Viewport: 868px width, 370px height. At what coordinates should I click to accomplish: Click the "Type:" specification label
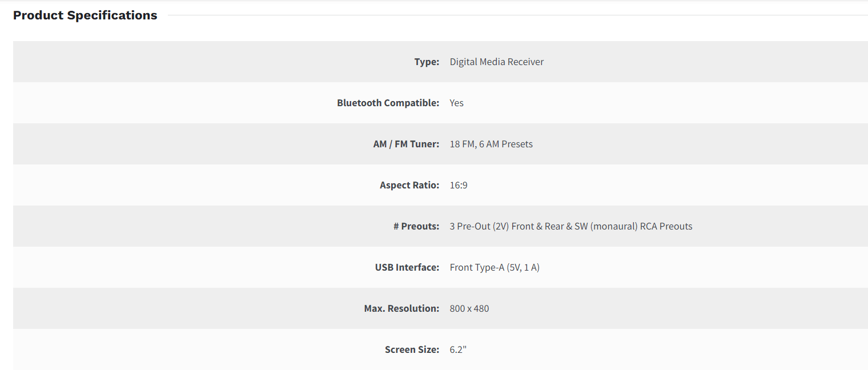427,62
